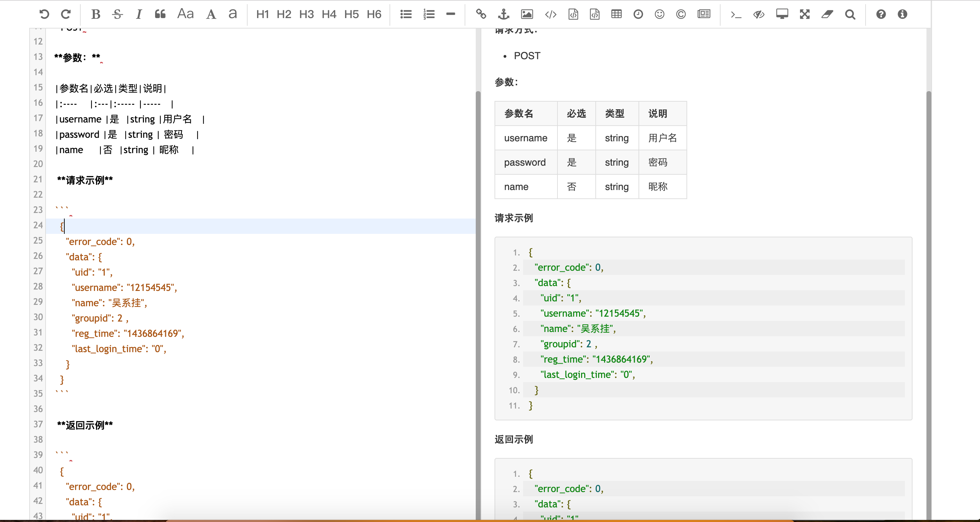Insert H5 heading

(x=352, y=15)
